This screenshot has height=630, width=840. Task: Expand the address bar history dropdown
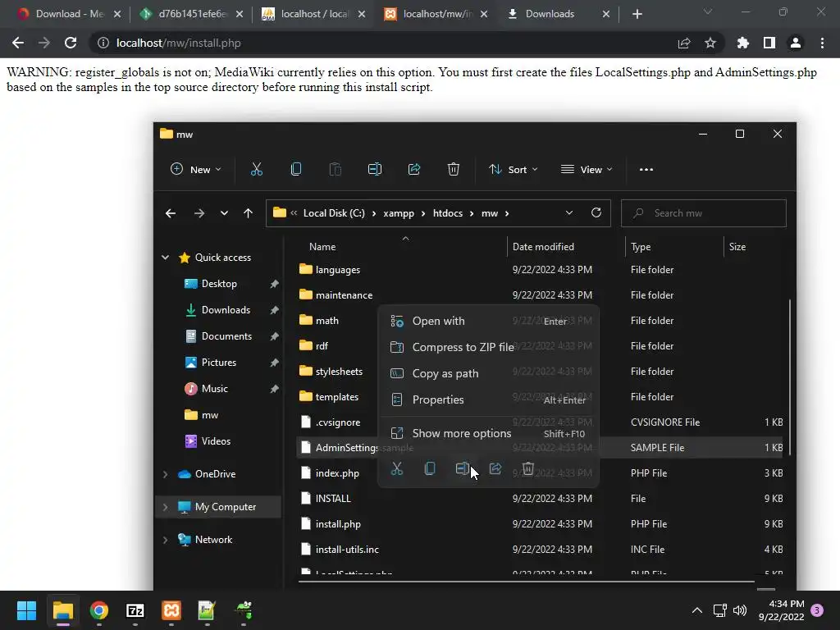pyautogui.click(x=569, y=212)
